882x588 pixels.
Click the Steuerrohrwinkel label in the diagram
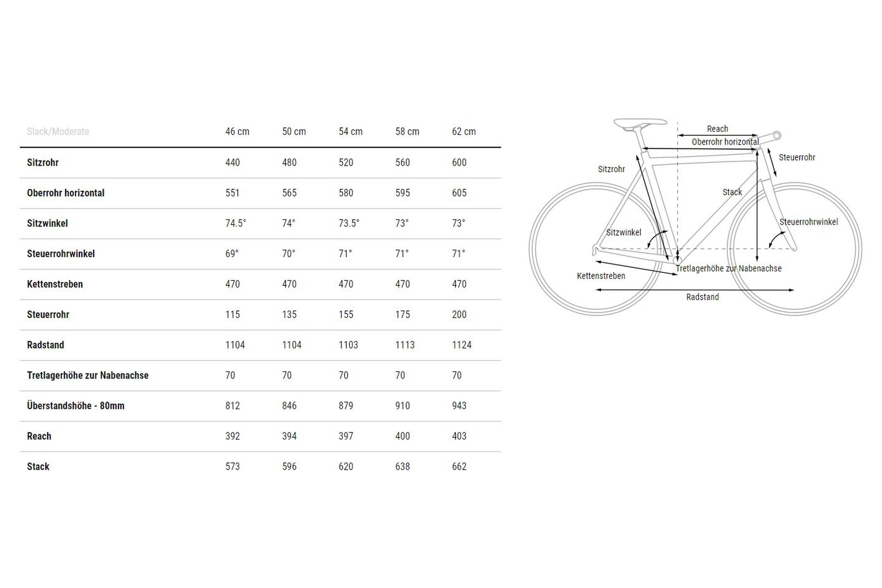(808, 222)
